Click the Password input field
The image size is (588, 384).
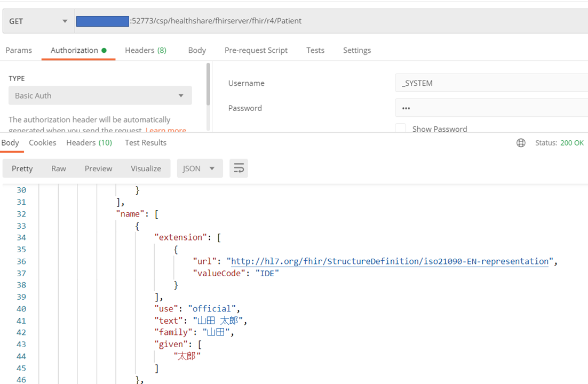491,108
